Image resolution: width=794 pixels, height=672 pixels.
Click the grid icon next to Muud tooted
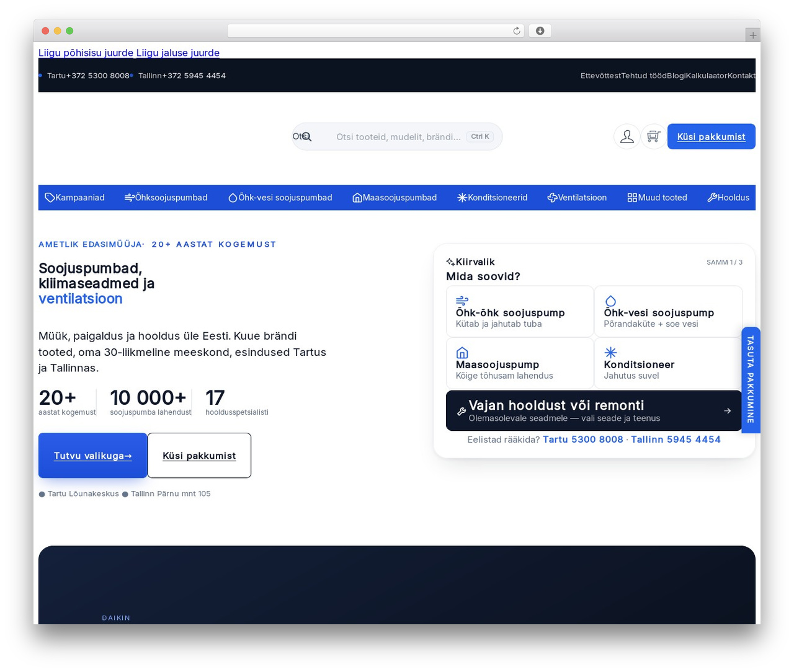(632, 198)
